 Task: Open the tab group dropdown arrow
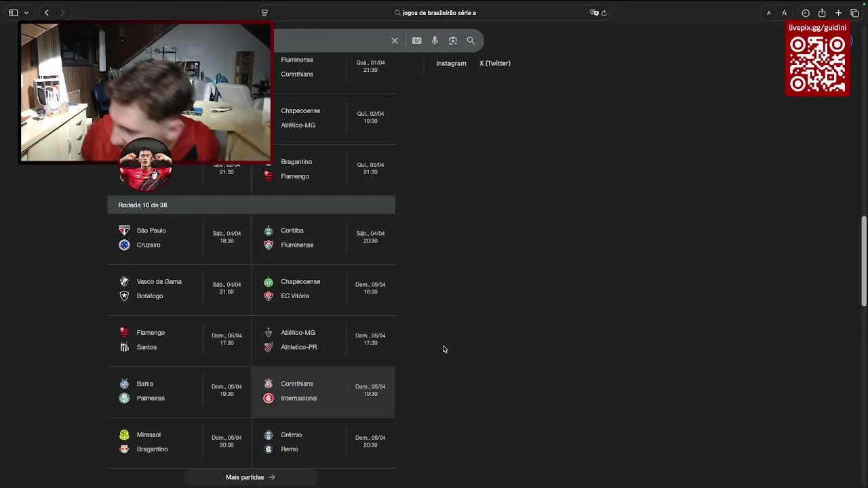[x=26, y=13]
